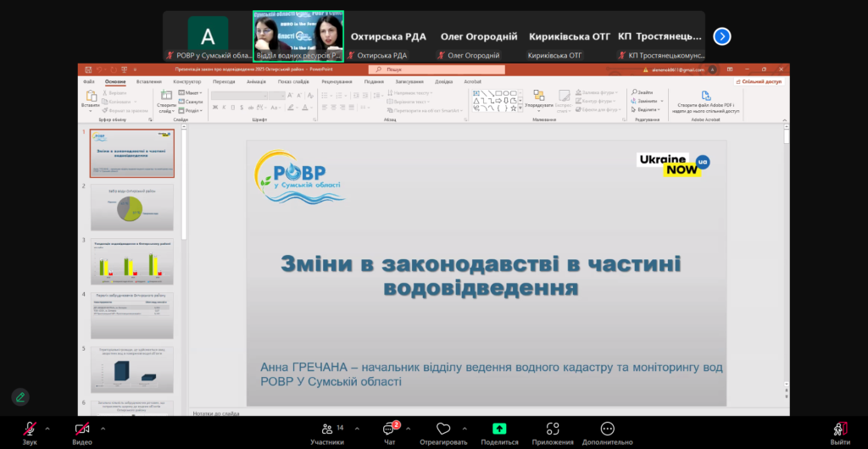Screen dimensions: 868x449
Task: Toggle underline formatting in the font group
Action: point(232,108)
